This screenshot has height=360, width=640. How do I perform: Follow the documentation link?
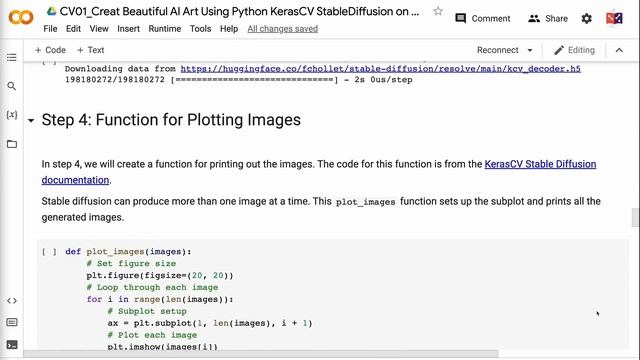pyautogui.click(x=75, y=180)
